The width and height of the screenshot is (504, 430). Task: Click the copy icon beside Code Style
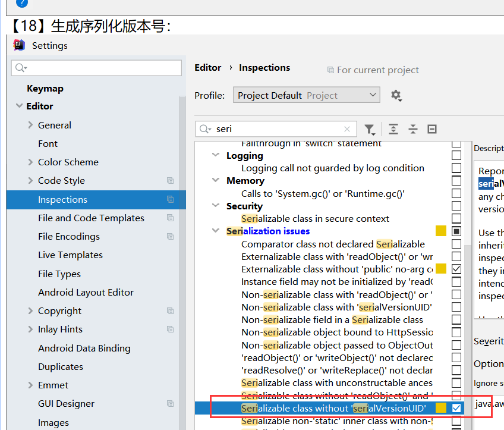tap(171, 181)
